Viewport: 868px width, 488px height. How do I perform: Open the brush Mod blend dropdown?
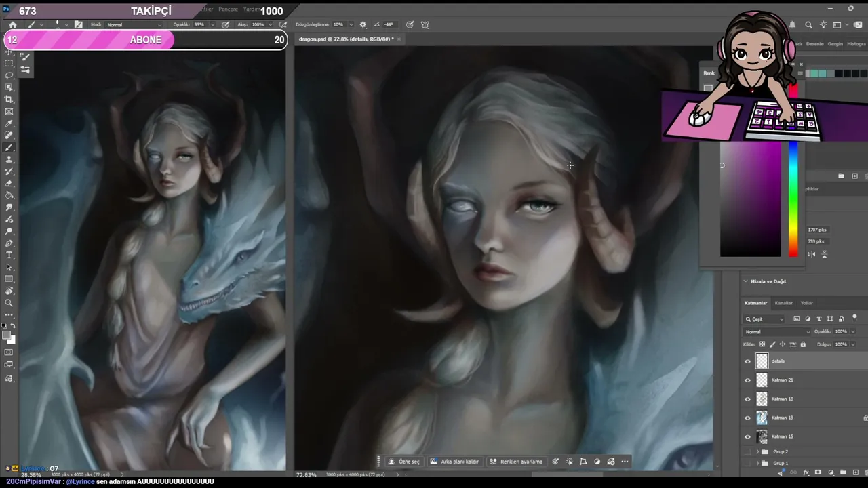pos(134,25)
